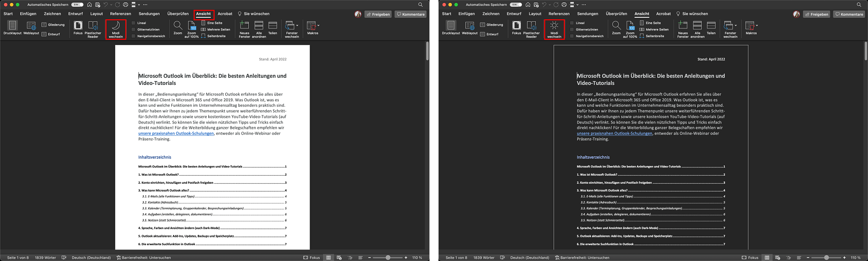868x261 pixels.
Task: Click zoom slider handle in right status bar
Action: click(x=827, y=258)
